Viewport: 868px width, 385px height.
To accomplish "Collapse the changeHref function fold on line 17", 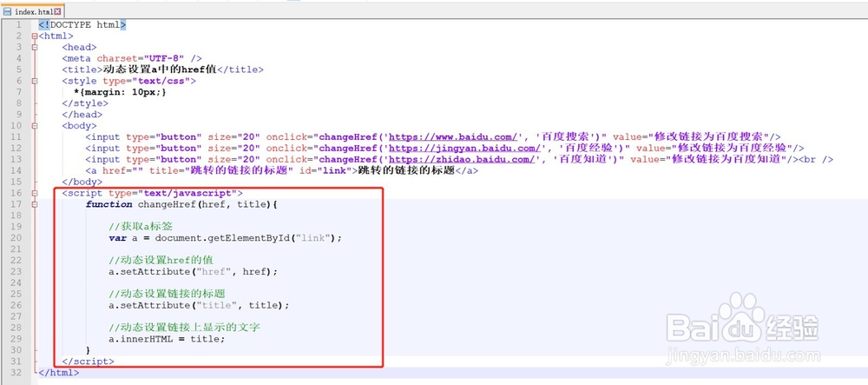I will [35, 204].
